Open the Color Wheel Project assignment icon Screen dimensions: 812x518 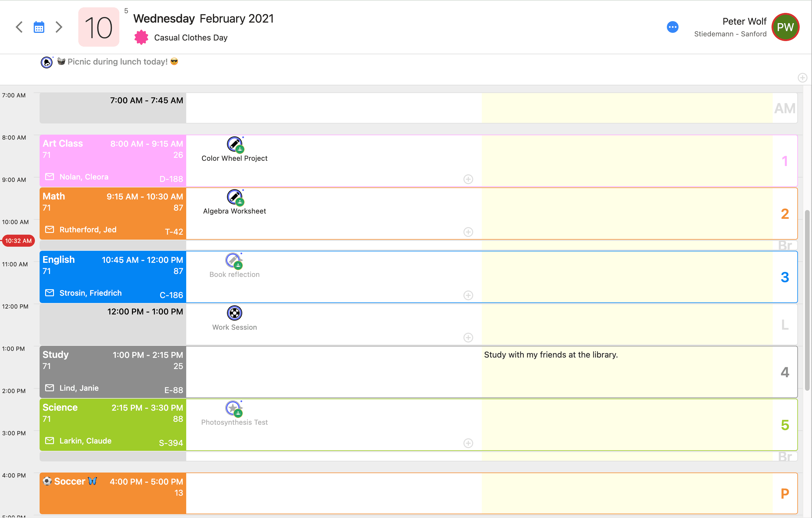(234, 144)
